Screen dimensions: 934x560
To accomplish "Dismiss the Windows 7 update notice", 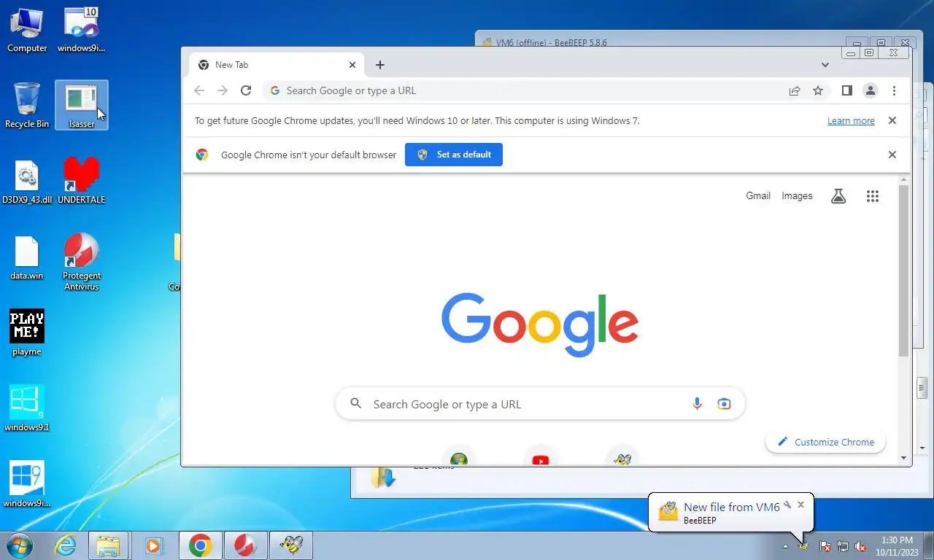I will coord(892,120).
